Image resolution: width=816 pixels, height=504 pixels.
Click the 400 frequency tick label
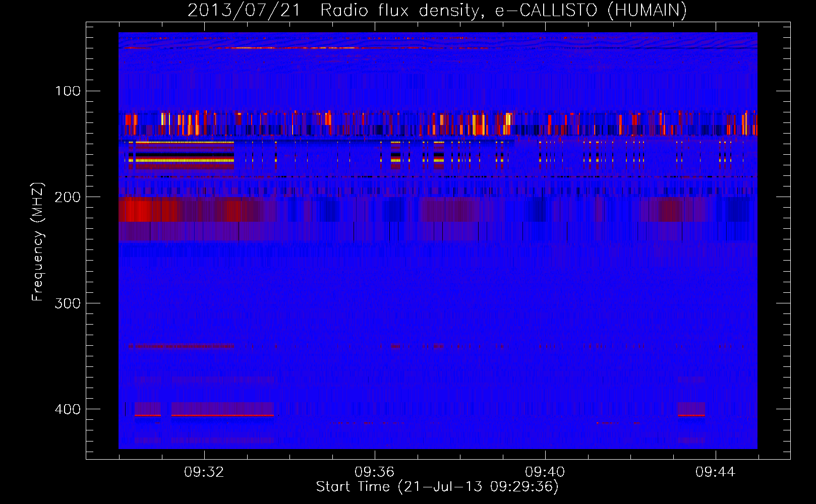pos(68,409)
